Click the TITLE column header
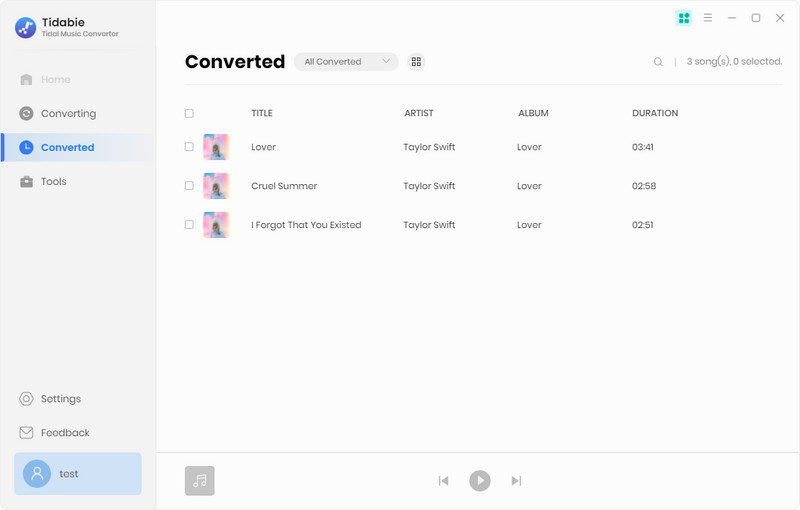Viewport: 800px width, 510px height. [x=262, y=113]
